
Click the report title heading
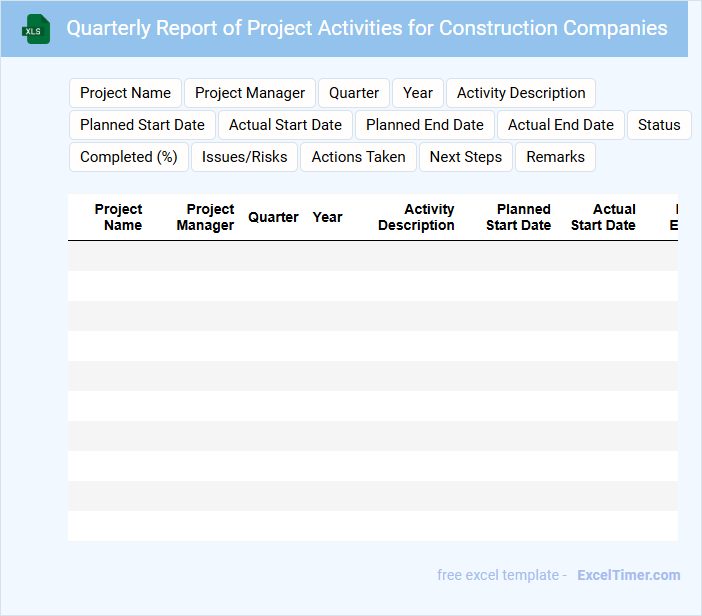coord(367,28)
